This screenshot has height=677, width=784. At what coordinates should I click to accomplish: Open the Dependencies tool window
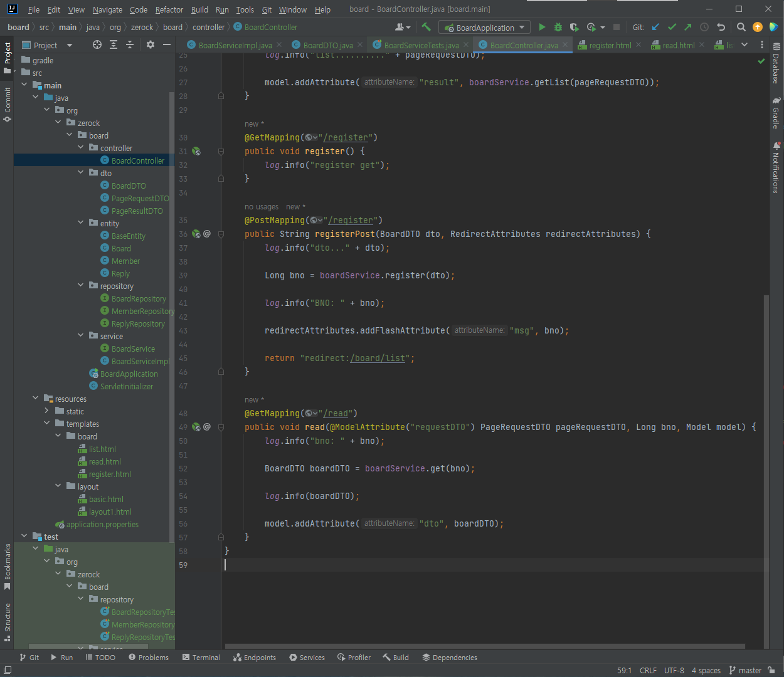tap(450, 658)
